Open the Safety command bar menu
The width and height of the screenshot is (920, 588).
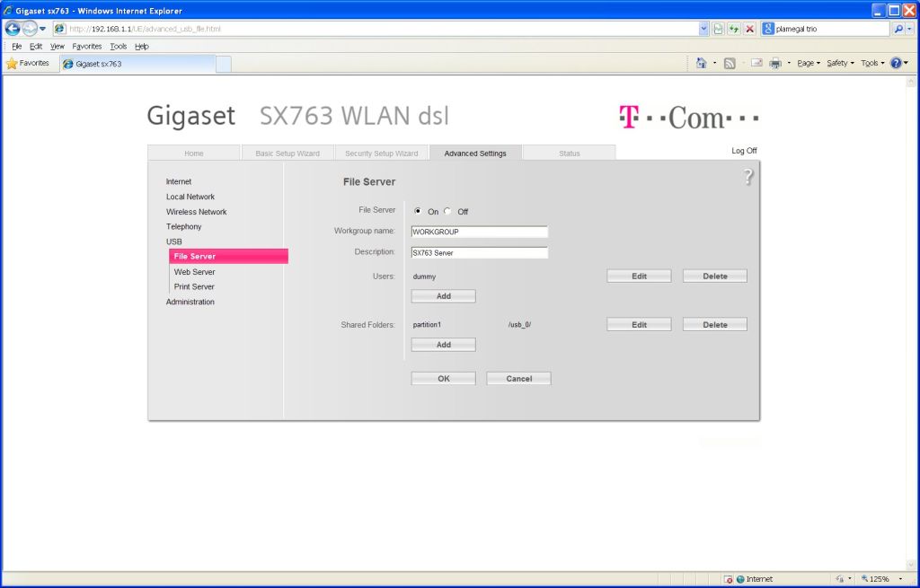(x=840, y=64)
